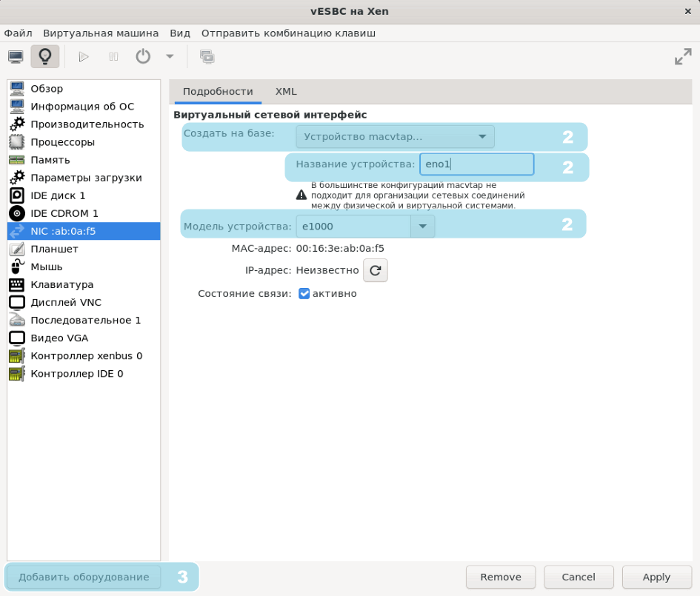Switch to the XML tab
Image resolution: width=700 pixels, height=596 pixels.
pos(286,92)
